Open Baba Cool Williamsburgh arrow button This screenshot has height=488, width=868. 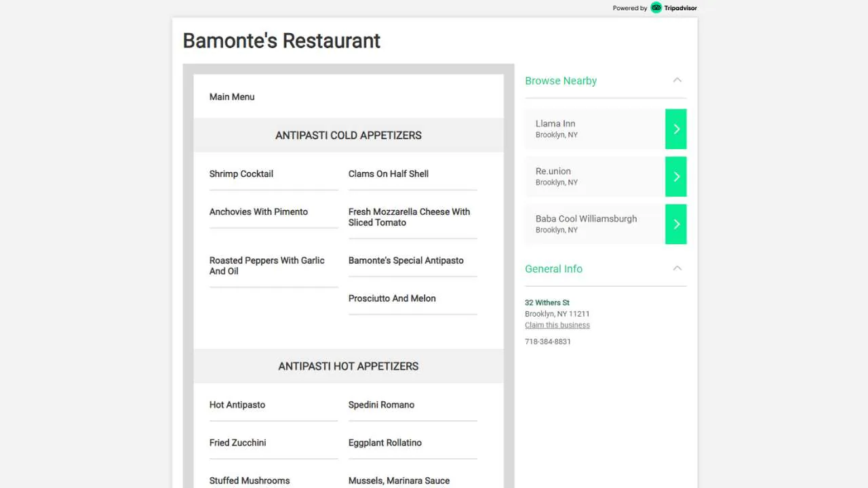(x=676, y=224)
